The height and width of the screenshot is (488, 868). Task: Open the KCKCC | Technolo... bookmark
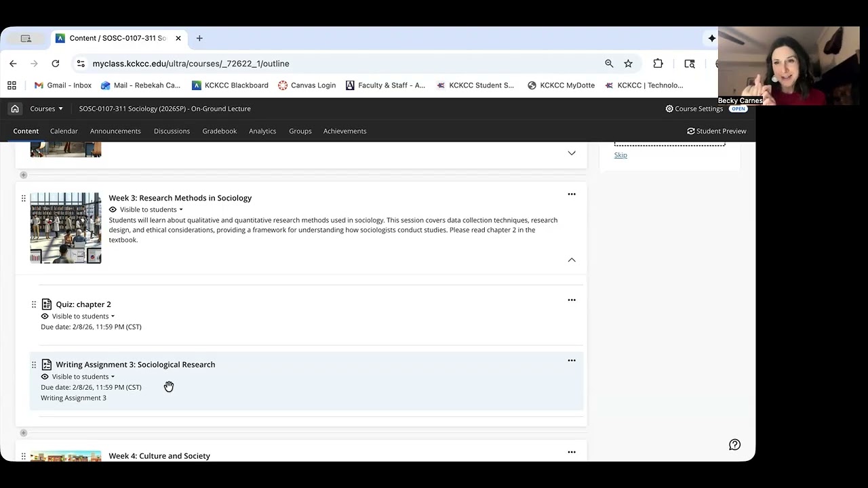[x=644, y=85]
